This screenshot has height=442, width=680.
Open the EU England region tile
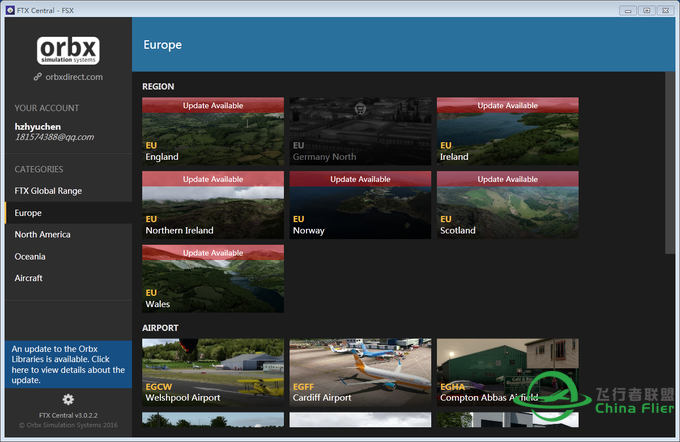click(213, 131)
